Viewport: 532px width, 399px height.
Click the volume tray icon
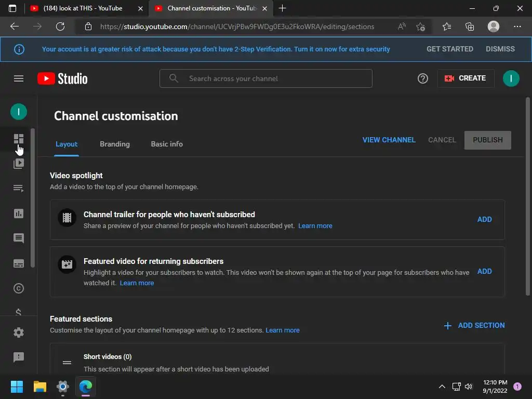[x=469, y=387]
